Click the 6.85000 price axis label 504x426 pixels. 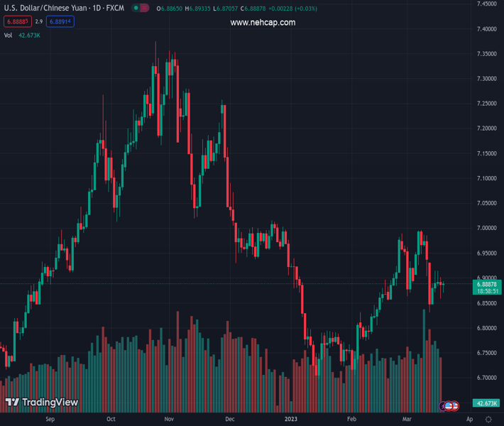coord(487,303)
